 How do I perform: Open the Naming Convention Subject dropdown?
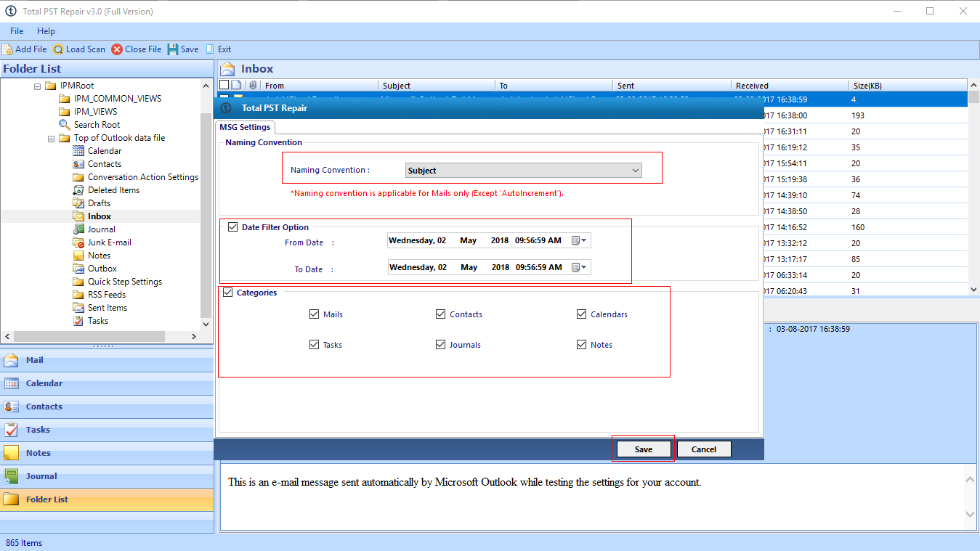(524, 171)
